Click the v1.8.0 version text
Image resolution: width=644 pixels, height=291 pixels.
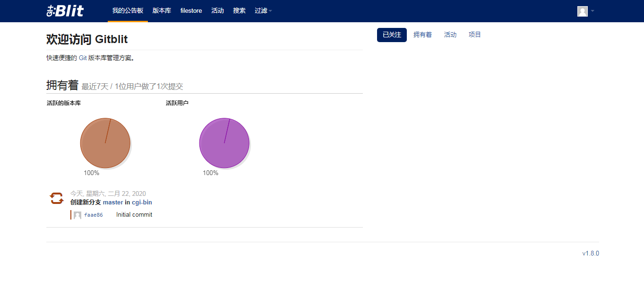(591, 253)
